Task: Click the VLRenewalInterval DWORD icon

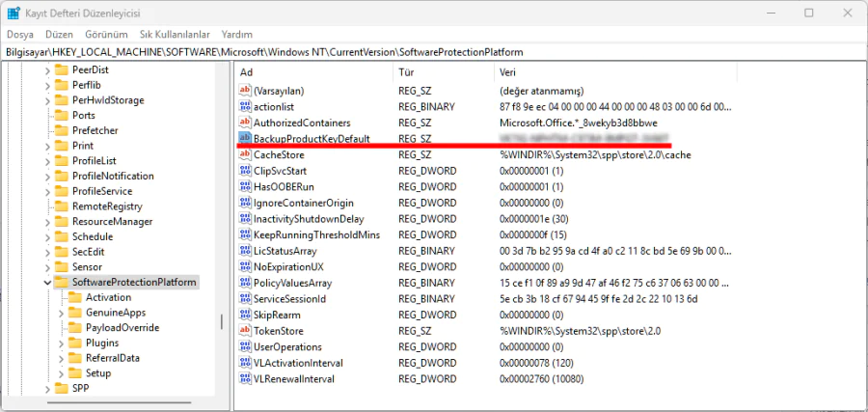Action: pos(245,379)
